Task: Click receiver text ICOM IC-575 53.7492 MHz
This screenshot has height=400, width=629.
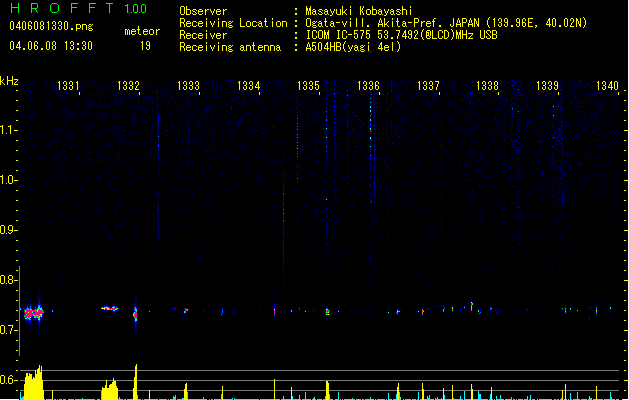Action: (x=401, y=35)
